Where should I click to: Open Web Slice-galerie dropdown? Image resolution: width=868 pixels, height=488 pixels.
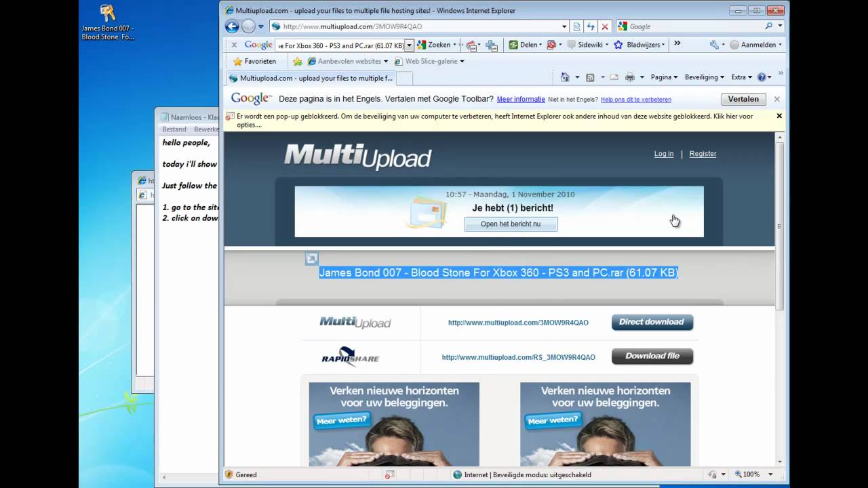pos(430,61)
